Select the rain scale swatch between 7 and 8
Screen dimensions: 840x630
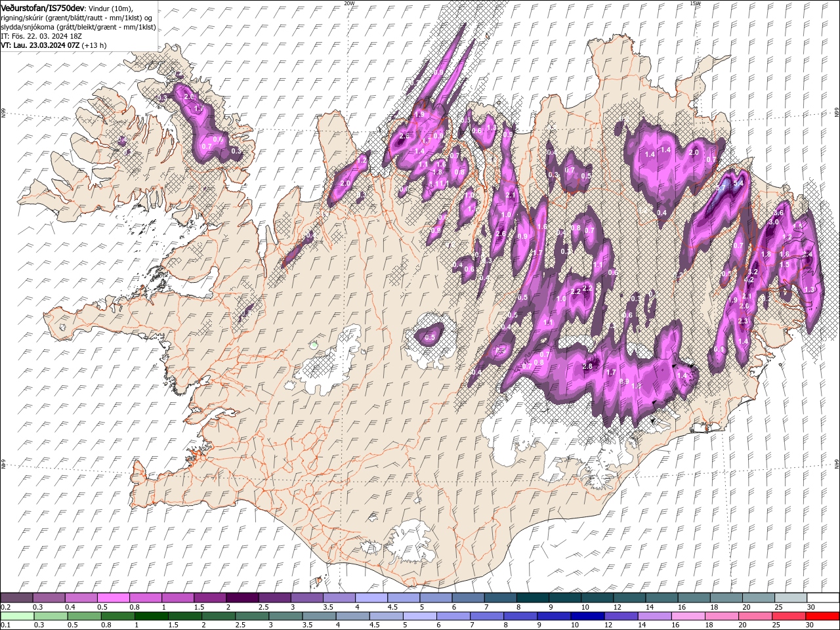487,616
